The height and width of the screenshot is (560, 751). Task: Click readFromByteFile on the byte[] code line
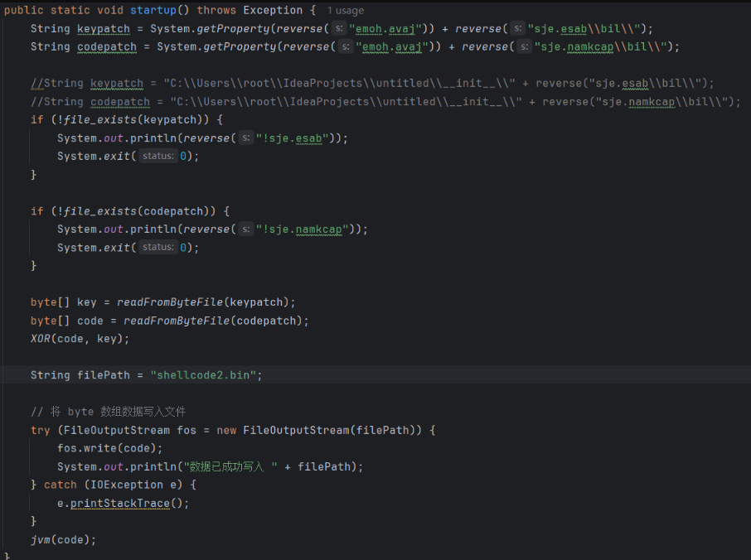click(x=177, y=321)
